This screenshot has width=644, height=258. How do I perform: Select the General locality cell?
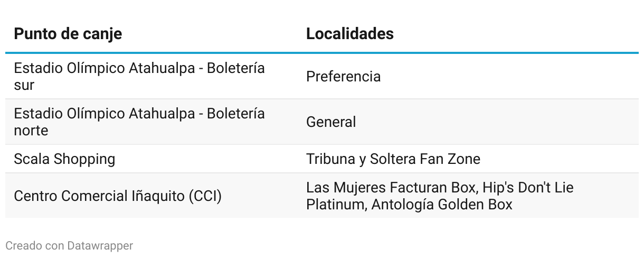331,122
